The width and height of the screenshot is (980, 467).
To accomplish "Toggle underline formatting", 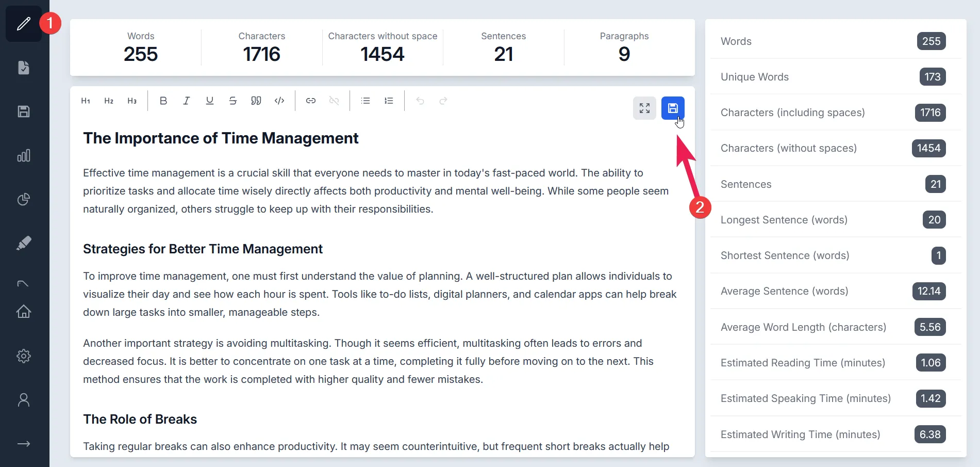I will (210, 101).
